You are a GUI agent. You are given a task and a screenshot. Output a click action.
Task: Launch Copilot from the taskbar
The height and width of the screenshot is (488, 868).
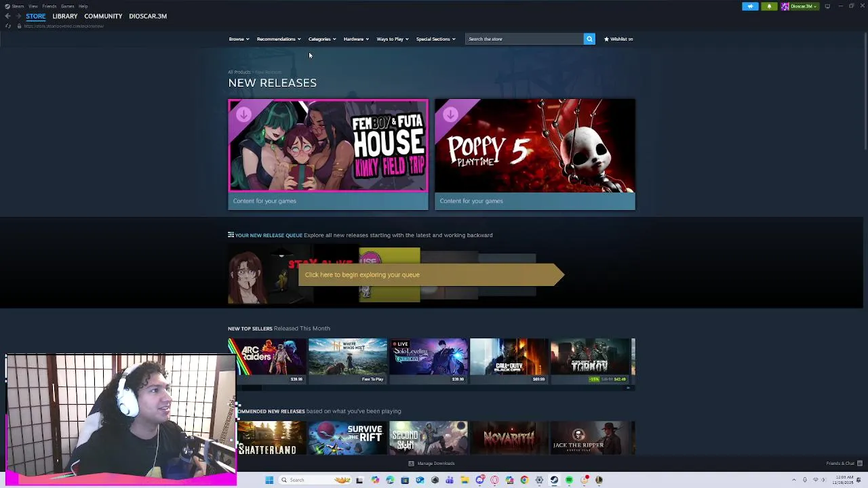375,480
